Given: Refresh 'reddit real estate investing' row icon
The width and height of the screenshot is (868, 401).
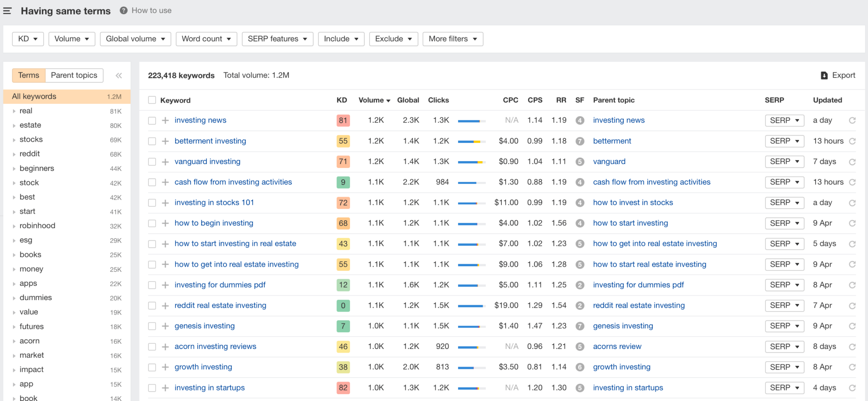Looking at the screenshot, I should 852,306.
